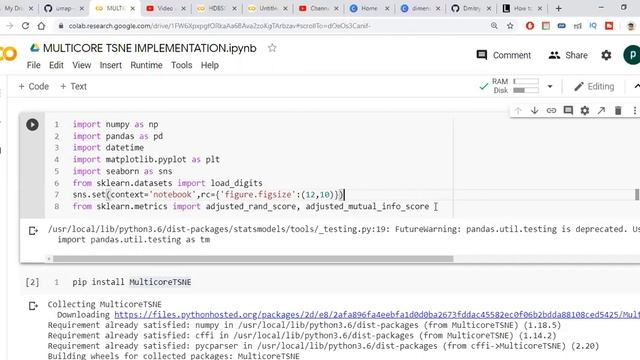
Task: Open Google Drive icon beside title
Action: (35, 48)
